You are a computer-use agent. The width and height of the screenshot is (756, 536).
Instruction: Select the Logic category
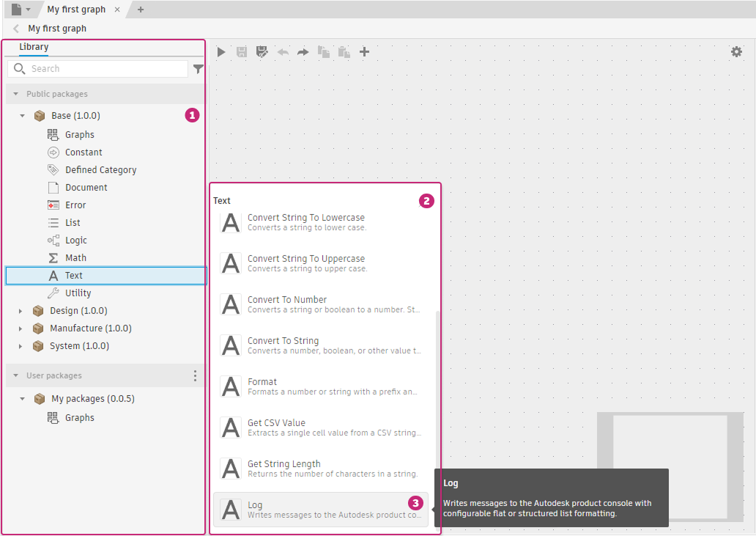pos(75,241)
